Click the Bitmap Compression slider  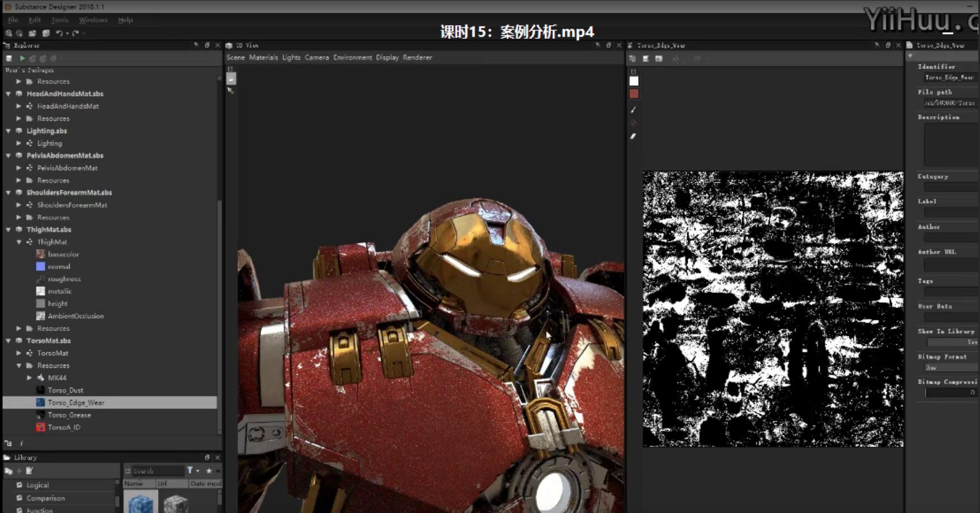coord(950,392)
